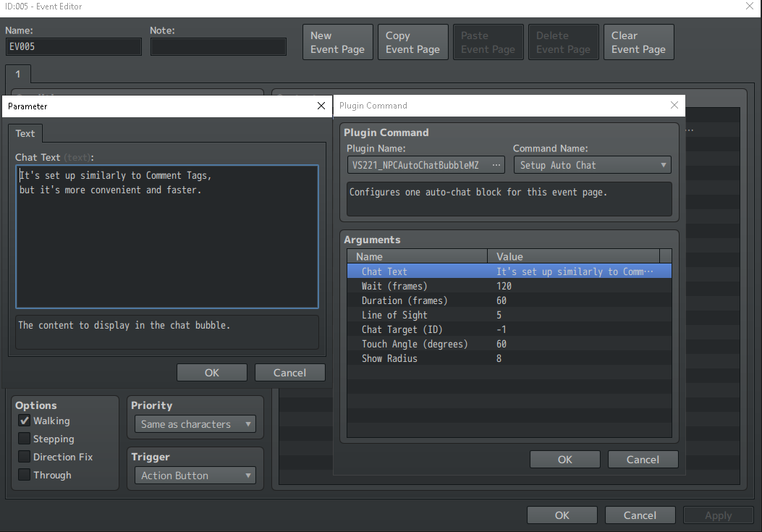Click New Event Page button

point(338,42)
